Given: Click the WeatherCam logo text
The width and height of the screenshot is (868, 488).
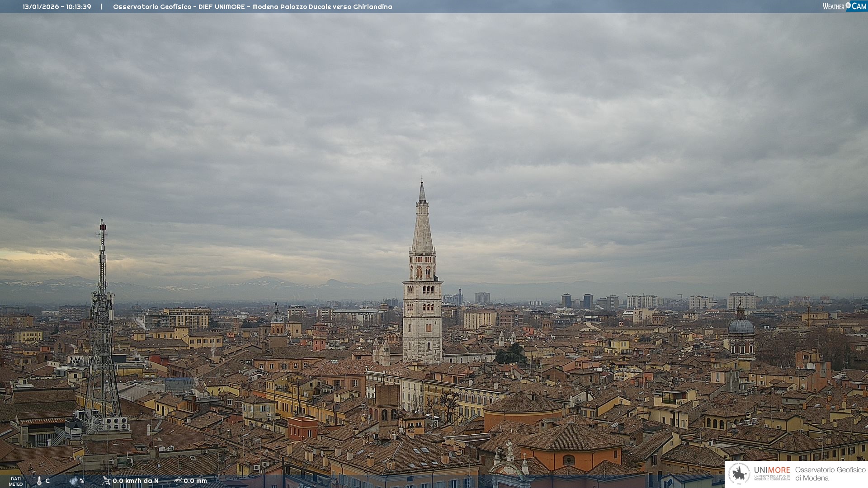Looking at the screenshot, I should coord(834,6).
